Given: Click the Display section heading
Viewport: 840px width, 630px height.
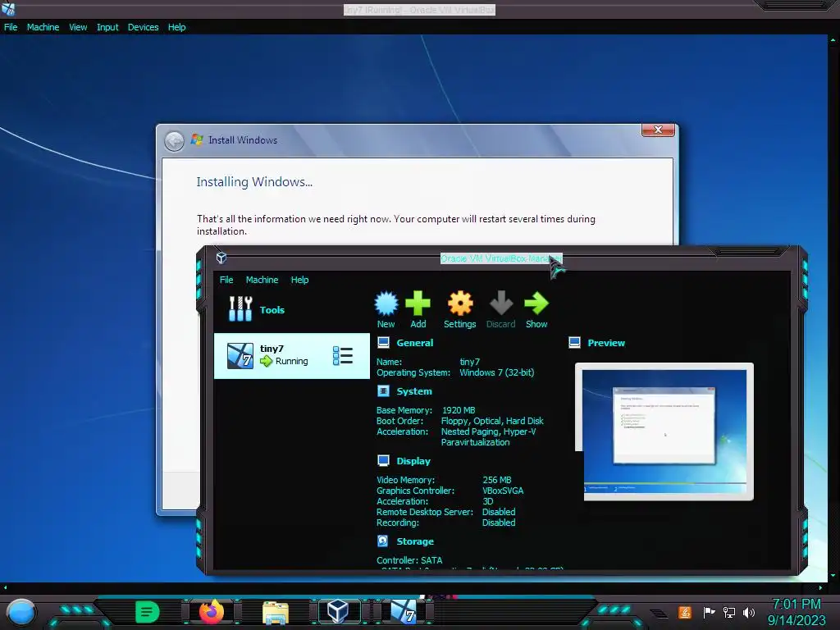Looking at the screenshot, I should [413, 461].
